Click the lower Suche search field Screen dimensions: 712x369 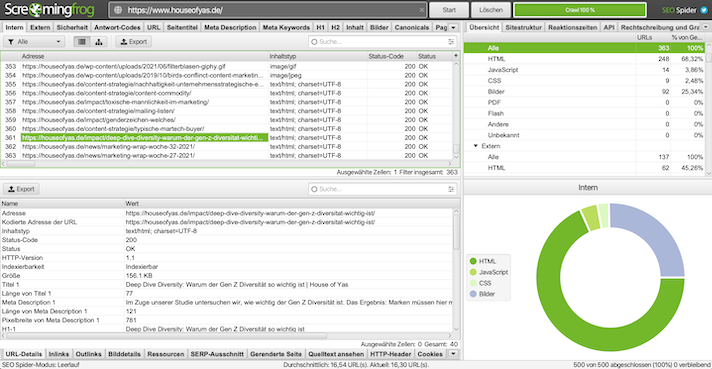point(382,189)
